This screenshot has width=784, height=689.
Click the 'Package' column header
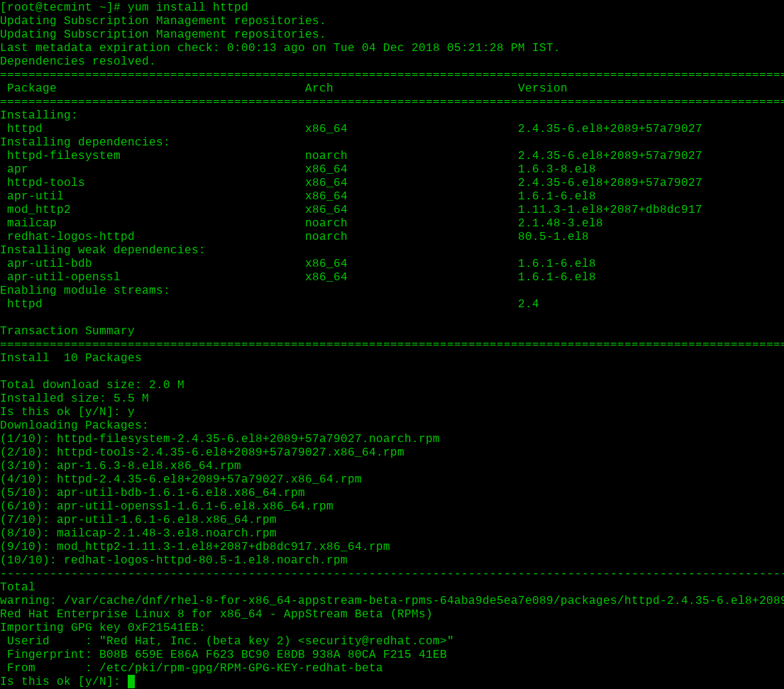[x=31, y=88]
